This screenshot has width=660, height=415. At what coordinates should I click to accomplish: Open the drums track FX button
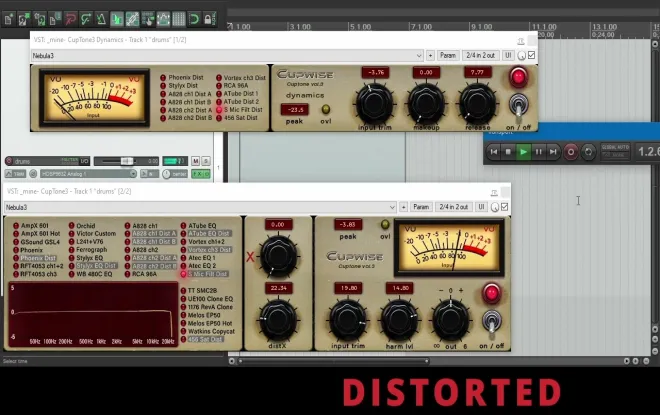198,174
